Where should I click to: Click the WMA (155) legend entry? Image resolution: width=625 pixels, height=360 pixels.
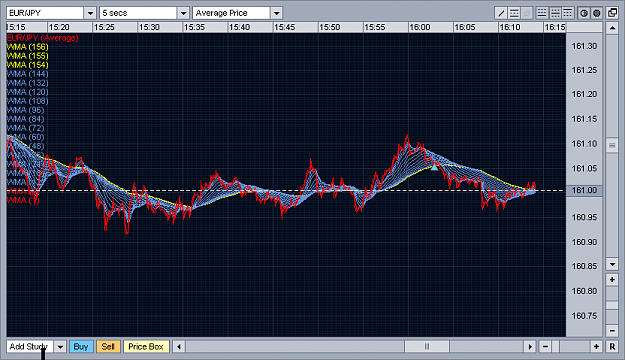[28, 56]
